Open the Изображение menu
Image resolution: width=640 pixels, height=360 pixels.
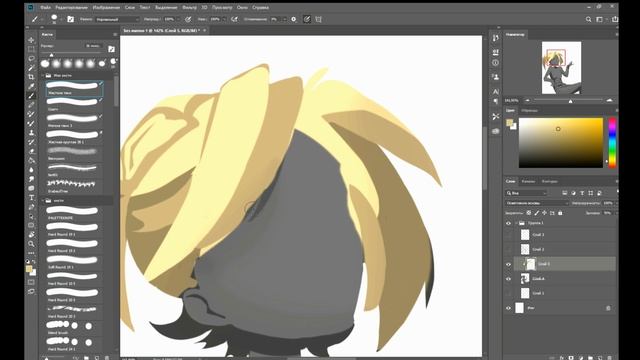pos(106,7)
